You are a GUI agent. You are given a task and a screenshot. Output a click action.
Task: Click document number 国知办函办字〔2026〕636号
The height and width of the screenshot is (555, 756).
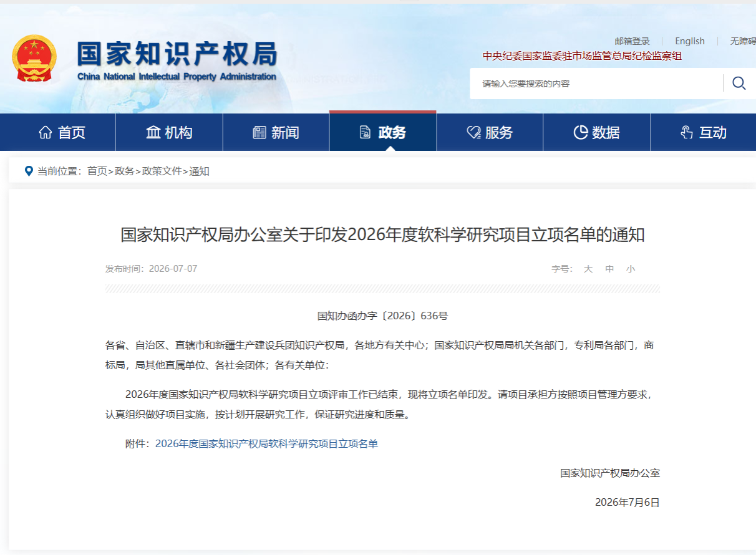(382, 316)
